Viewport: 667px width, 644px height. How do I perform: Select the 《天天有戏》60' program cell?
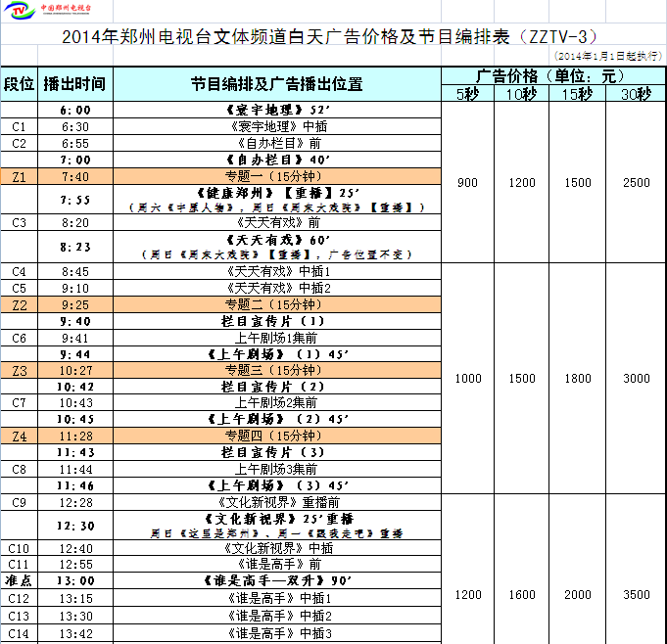tap(277, 247)
